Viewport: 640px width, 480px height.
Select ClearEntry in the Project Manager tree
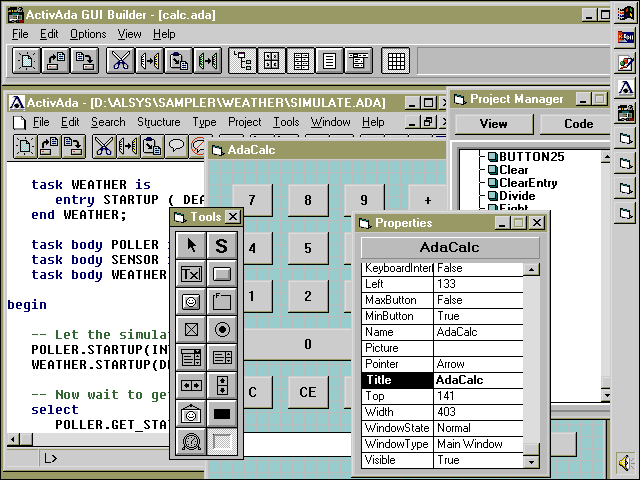pyautogui.click(x=532, y=183)
